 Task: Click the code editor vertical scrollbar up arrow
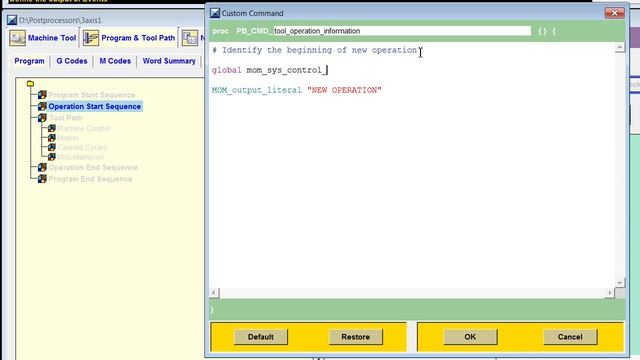pyautogui.click(x=620, y=47)
